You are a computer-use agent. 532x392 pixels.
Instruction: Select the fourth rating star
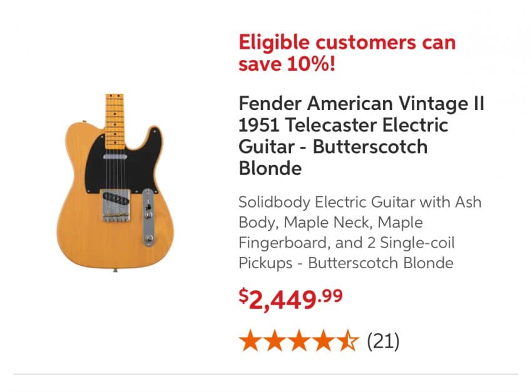(323, 340)
